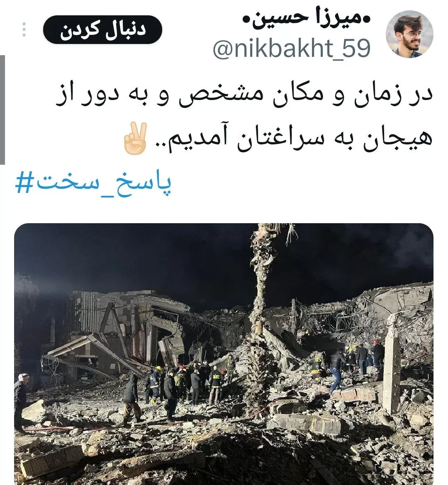Open the three-dot more options menu

tap(24, 30)
